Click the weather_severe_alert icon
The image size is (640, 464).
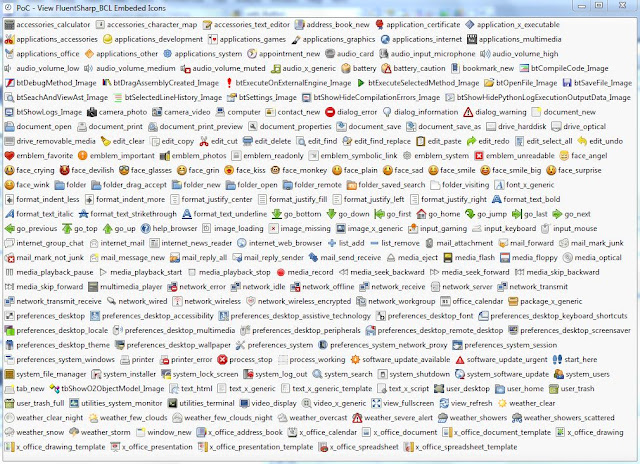coord(357,418)
